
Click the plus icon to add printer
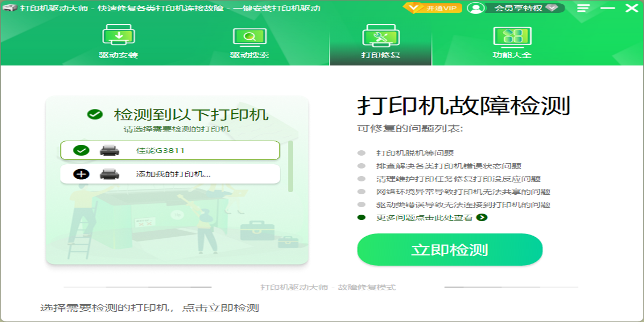pyautogui.click(x=81, y=174)
